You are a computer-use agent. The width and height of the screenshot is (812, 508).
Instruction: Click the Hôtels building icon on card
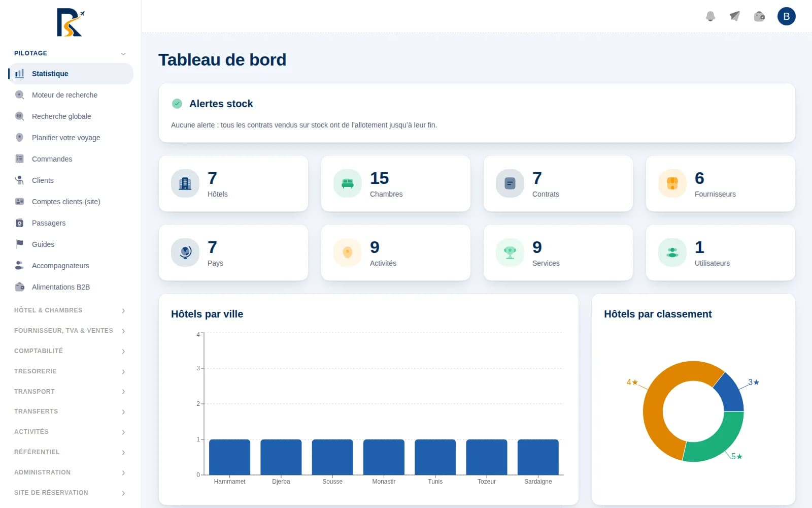pos(185,183)
